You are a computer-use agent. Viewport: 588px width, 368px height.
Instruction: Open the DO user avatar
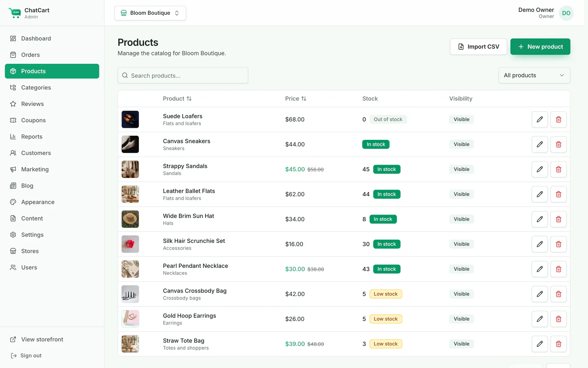pyautogui.click(x=566, y=13)
